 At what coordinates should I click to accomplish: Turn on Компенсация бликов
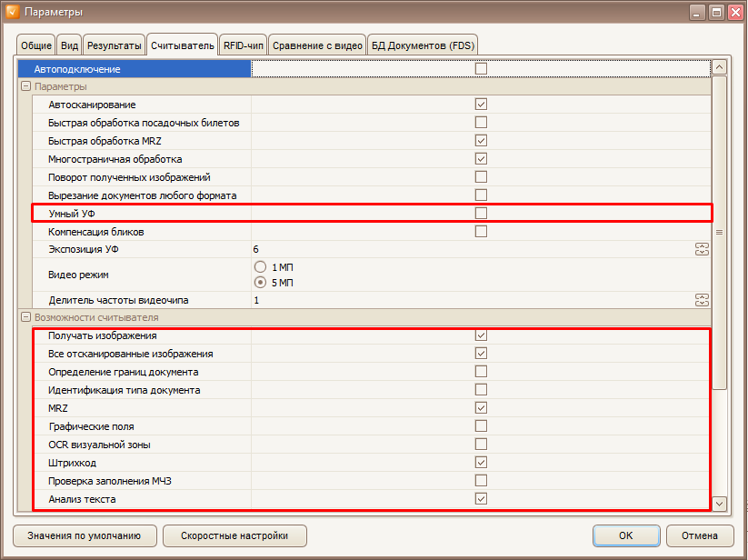(481, 231)
